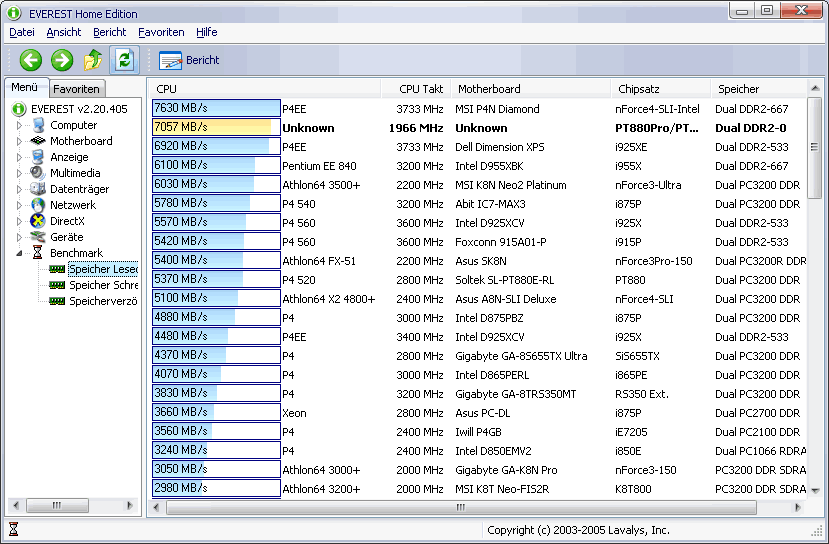Expand the Netzwerk tree node
This screenshot has width=829, height=544.
click(x=19, y=205)
